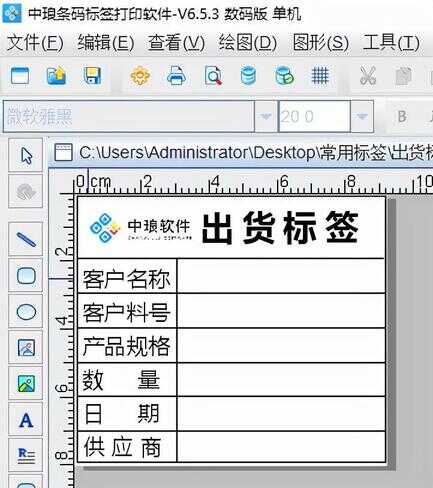433x488 pixels.
Task: Select the vector image tool
Action: (26, 348)
